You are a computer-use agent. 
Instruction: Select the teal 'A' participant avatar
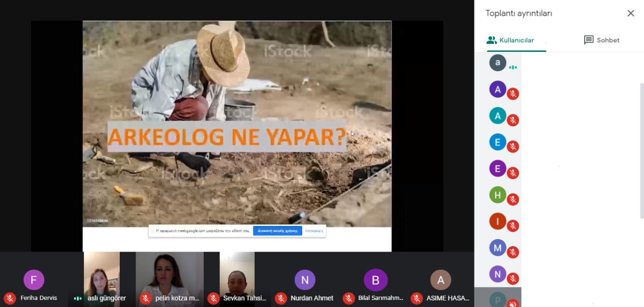498,116
